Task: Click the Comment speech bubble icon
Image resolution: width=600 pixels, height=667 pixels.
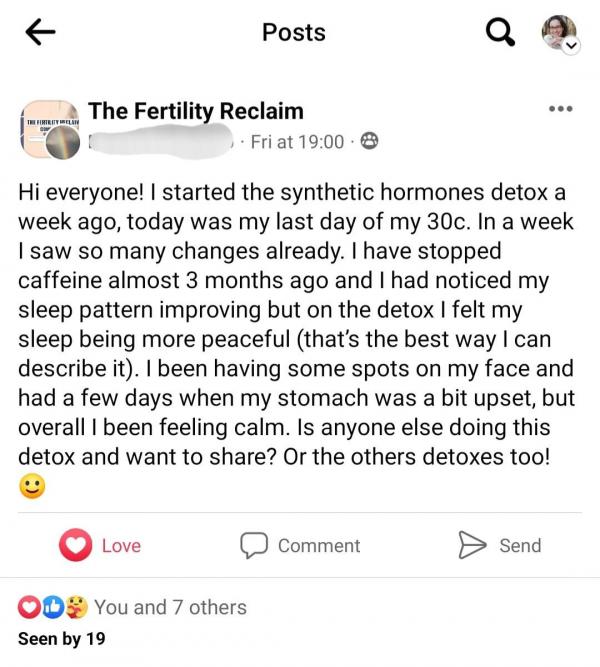Action: point(254,545)
